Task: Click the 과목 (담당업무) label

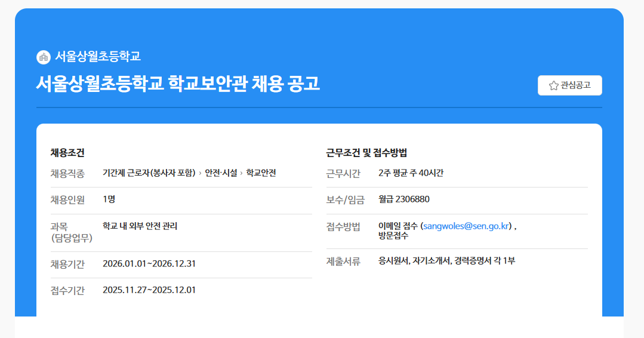Action: tap(71, 232)
